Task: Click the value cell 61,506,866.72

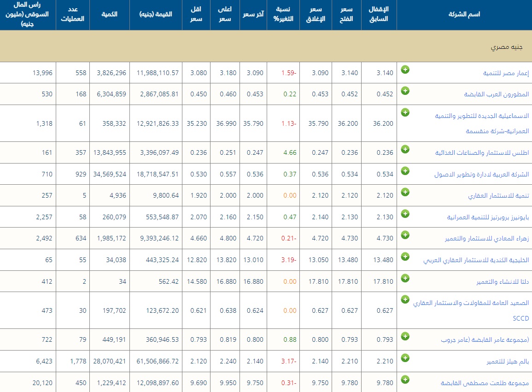Action: [158, 361]
